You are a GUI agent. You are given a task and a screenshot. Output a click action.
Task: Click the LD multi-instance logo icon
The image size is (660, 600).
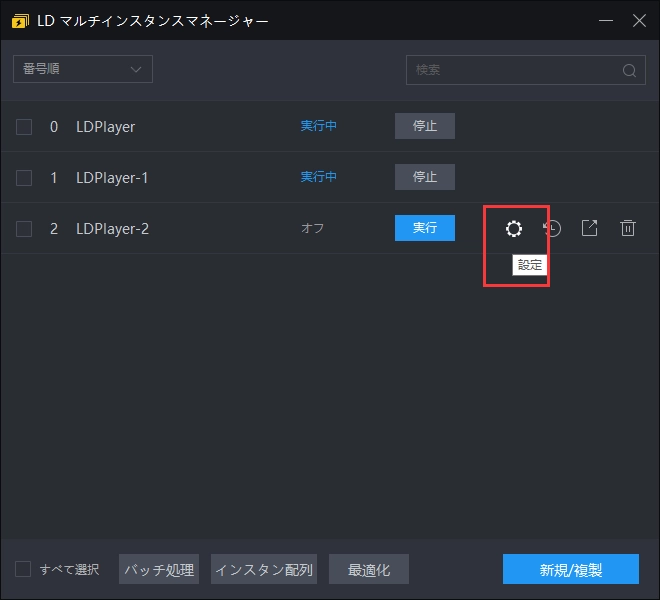20,21
